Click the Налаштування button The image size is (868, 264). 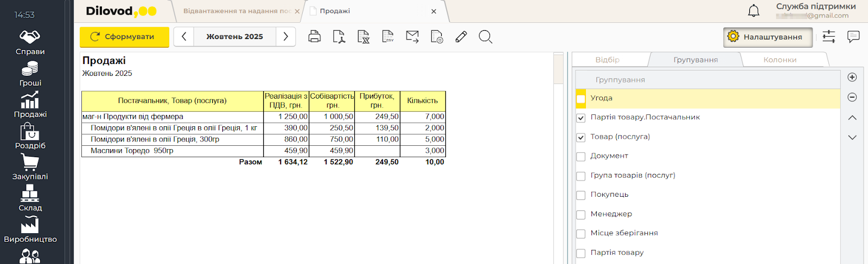[x=768, y=37]
